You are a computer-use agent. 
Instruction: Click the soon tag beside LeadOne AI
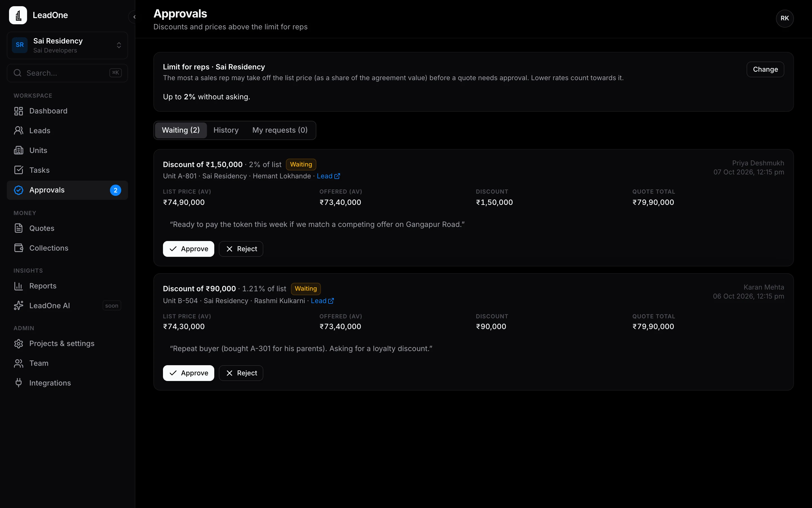pos(112,306)
